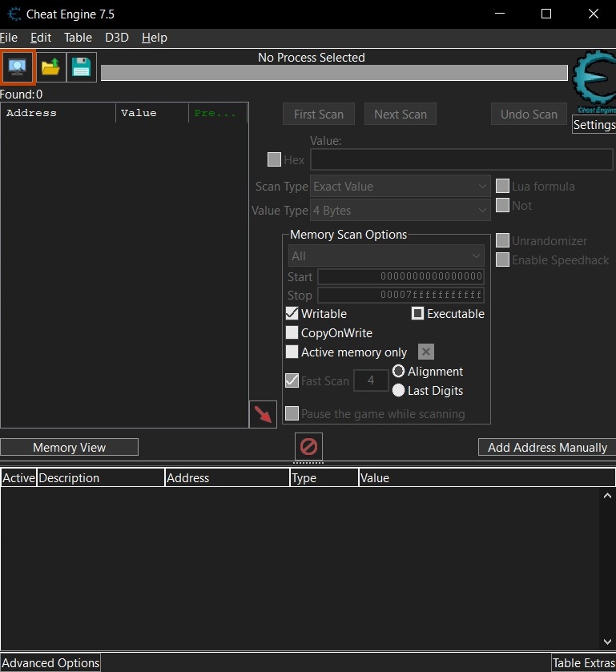The width and height of the screenshot is (616, 672).
Task: Open the Help menu
Action: [x=155, y=38]
